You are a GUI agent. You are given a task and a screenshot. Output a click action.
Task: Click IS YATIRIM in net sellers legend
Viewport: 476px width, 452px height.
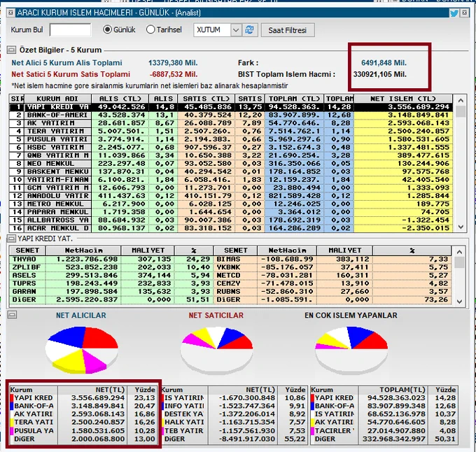(184, 397)
